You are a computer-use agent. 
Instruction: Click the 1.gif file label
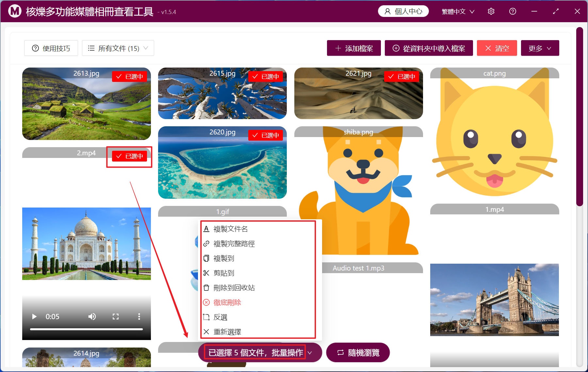222,211
